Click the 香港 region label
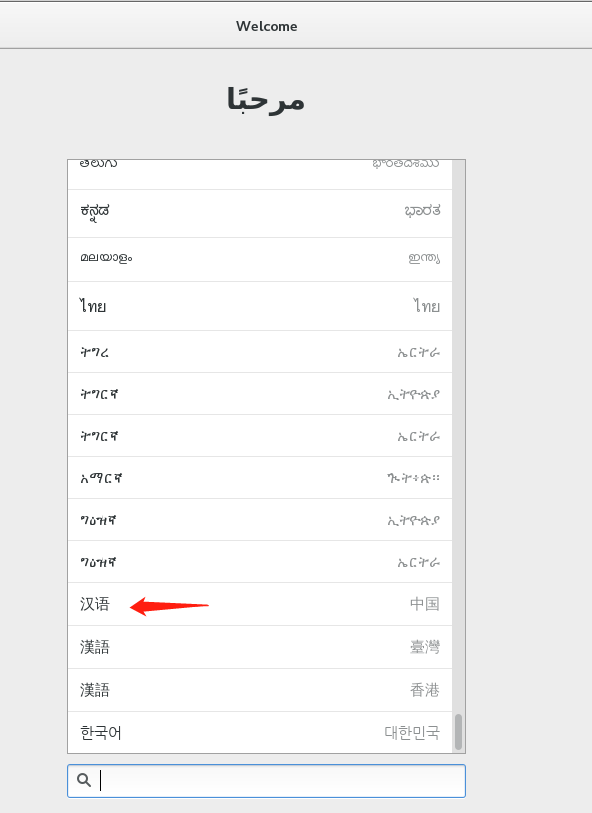 pyautogui.click(x=425, y=690)
